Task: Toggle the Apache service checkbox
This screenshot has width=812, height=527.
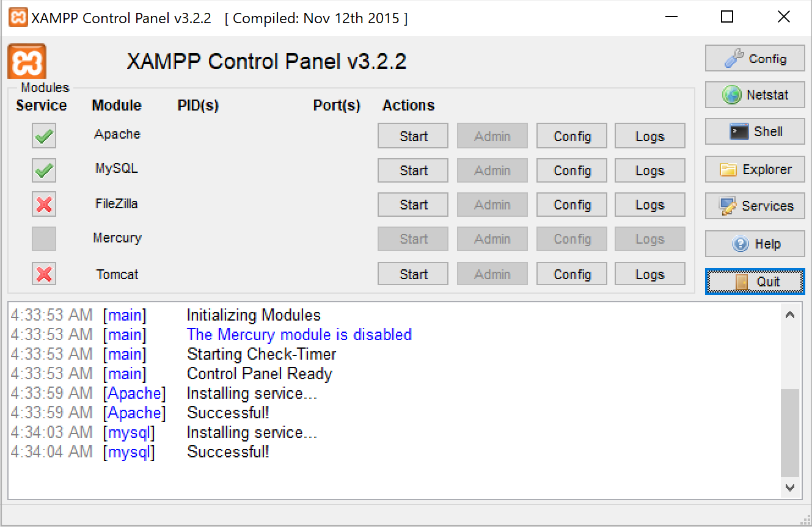Action: click(44, 136)
